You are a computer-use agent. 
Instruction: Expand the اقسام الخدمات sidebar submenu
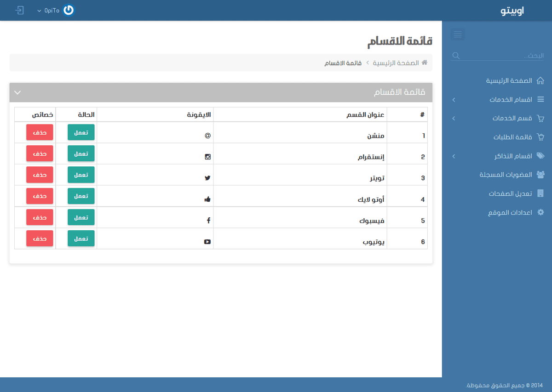(x=493, y=99)
